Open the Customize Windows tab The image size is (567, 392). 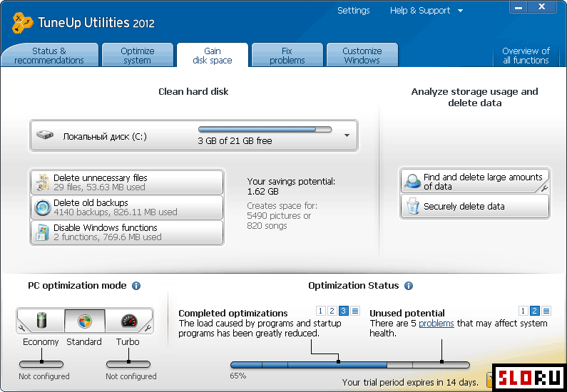coord(362,56)
